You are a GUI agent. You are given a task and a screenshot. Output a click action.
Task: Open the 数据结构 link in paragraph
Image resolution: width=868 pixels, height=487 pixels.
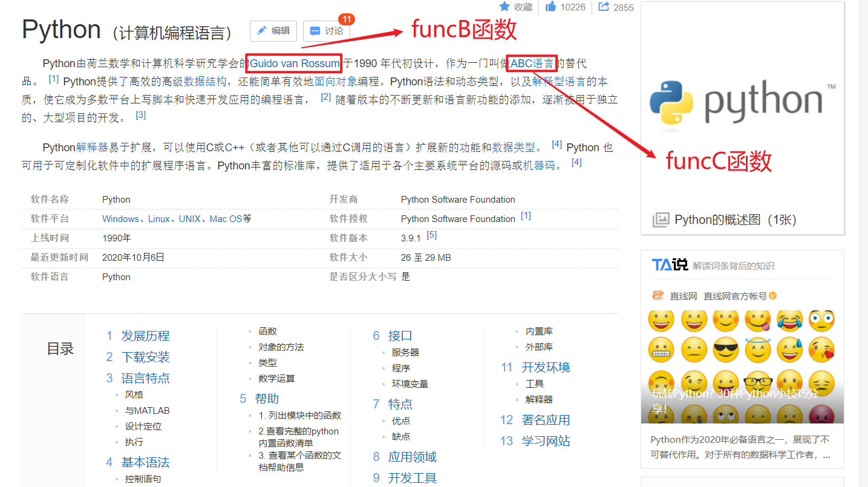pos(206,82)
